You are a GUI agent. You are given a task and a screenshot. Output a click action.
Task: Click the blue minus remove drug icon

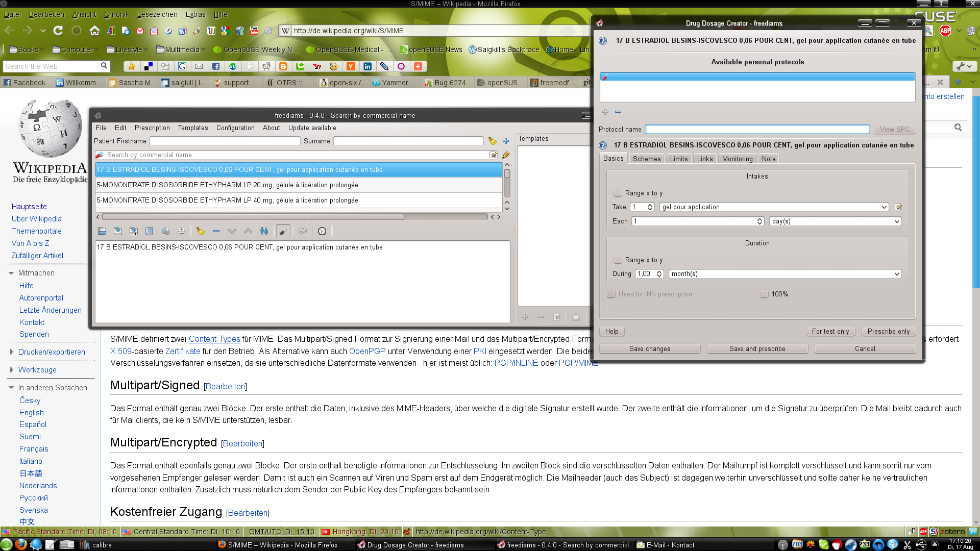[x=216, y=231]
